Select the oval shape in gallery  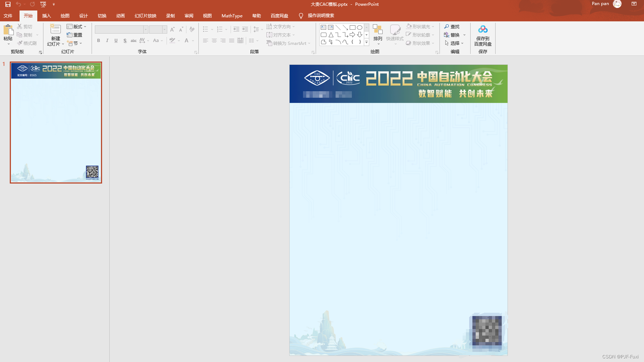[359, 28]
